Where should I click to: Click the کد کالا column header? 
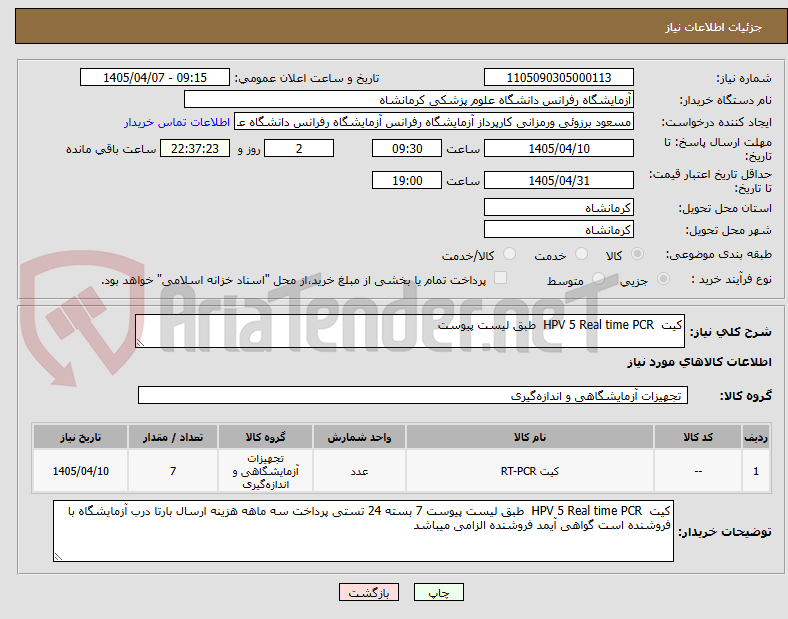tap(698, 437)
